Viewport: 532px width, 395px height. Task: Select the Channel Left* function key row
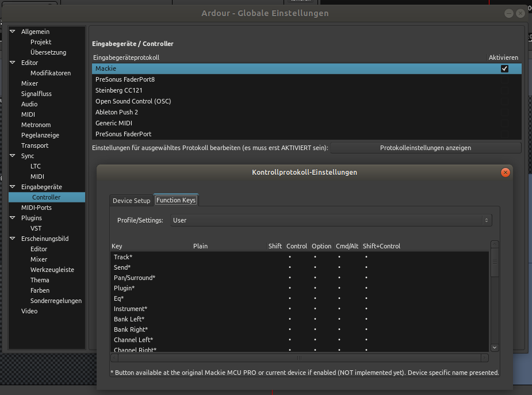(x=300, y=340)
